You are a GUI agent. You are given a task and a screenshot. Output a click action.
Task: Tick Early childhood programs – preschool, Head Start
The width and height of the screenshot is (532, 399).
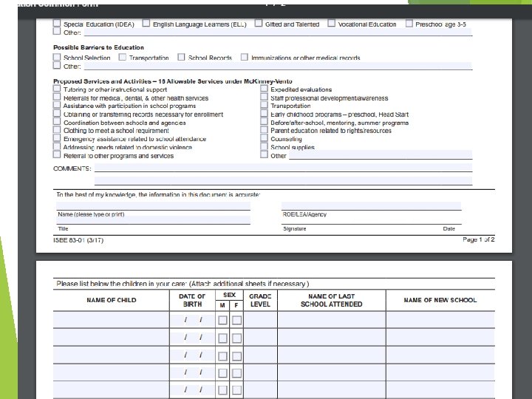264,113
